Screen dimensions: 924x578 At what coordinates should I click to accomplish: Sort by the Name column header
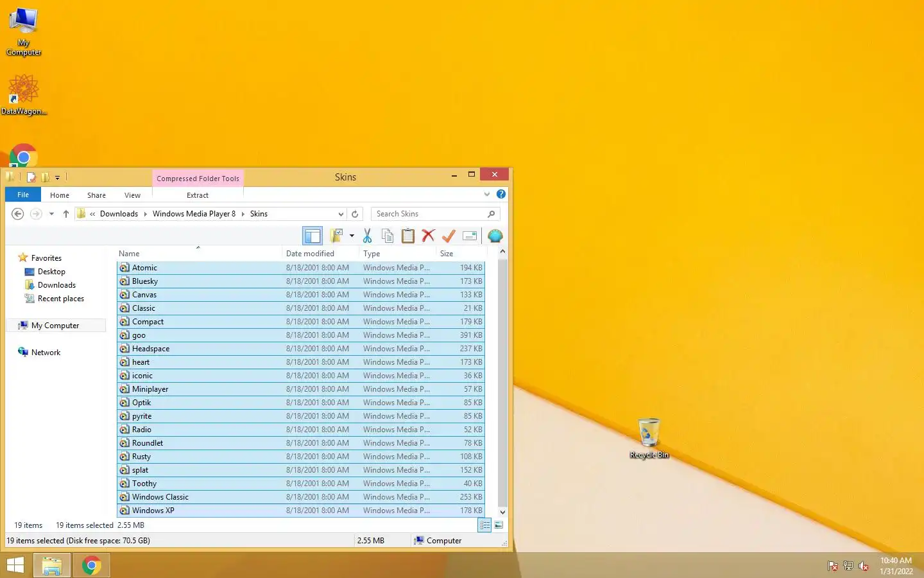point(199,254)
